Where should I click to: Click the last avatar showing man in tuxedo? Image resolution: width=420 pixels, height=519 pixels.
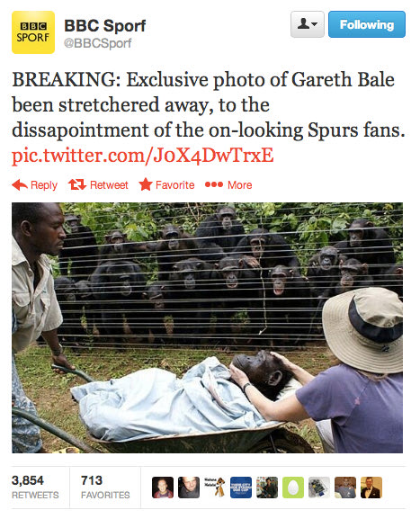pyautogui.click(x=371, y=488)
